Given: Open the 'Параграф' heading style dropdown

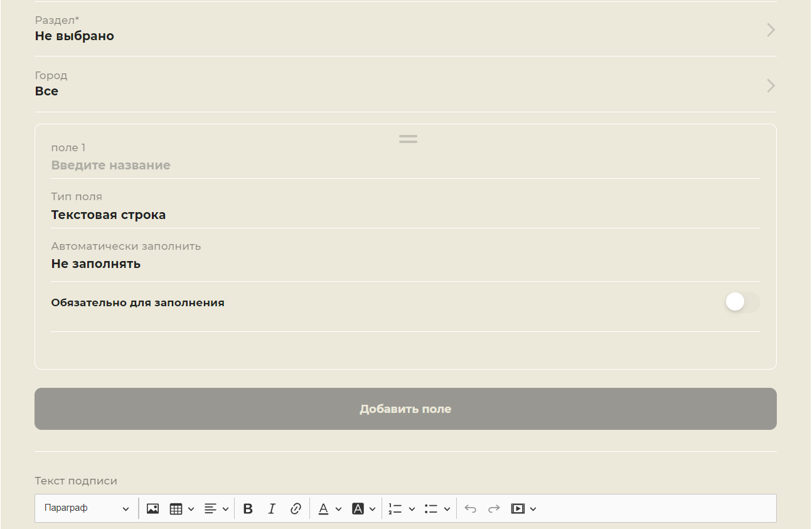Looking at the screenshot, I should [87, 509].
